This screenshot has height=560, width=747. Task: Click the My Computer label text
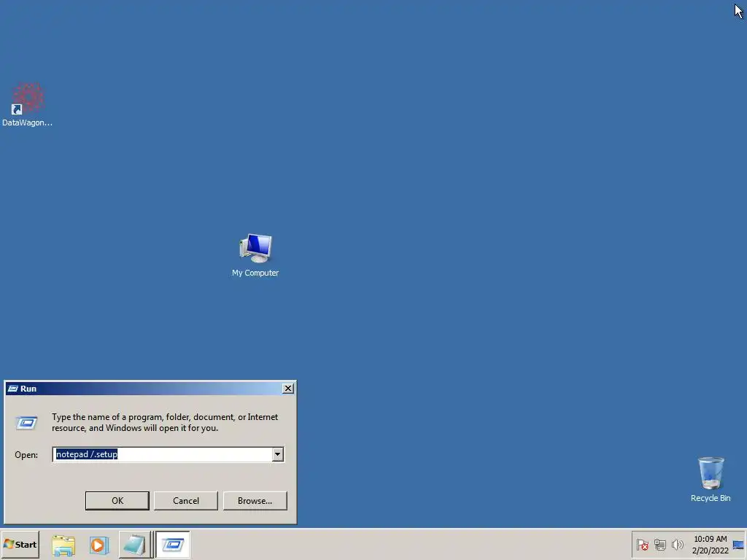tap(255, 273)
